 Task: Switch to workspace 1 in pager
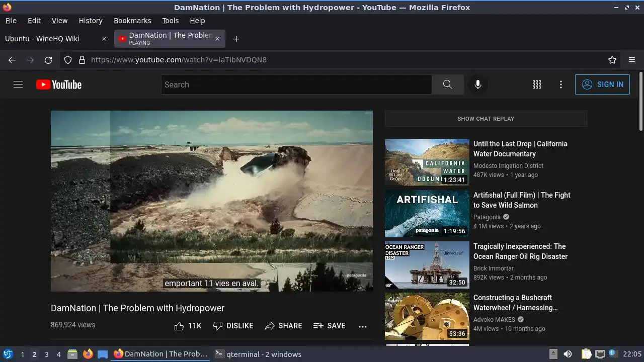tap(22, 354)
